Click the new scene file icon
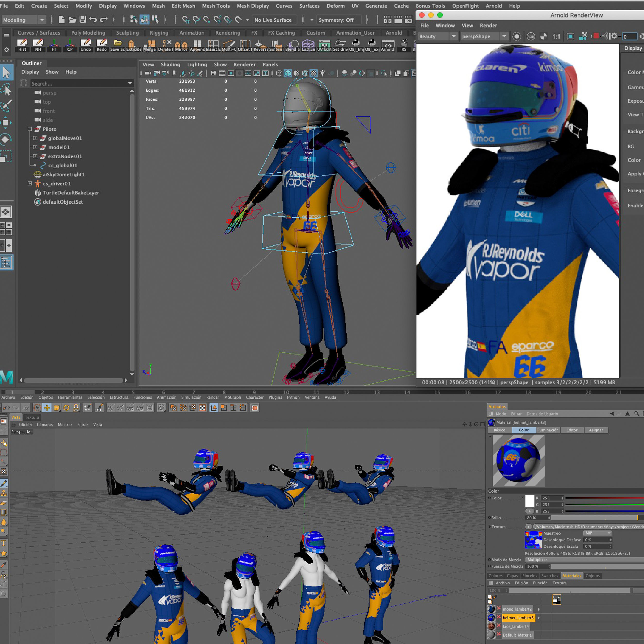 (62, 20)
